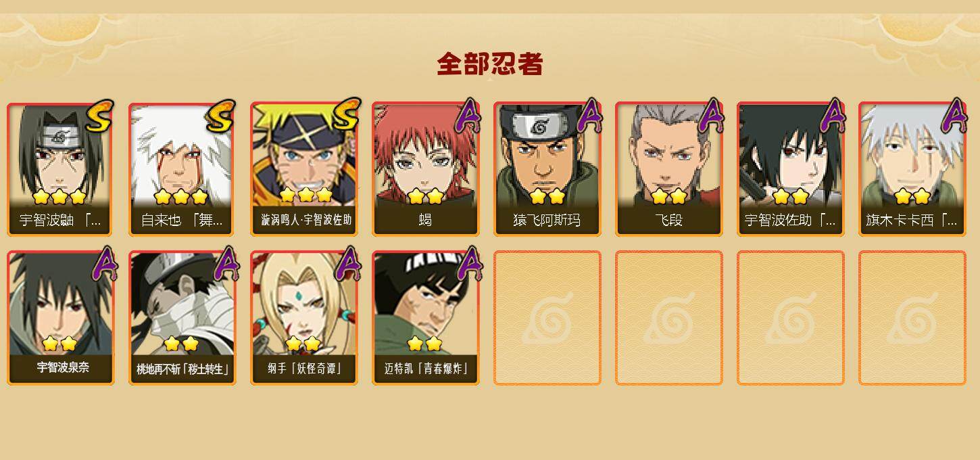This screenshot has height=460, width=980.
Task: Click the two stars on 飞段 card
Action: tap(669, 196)
